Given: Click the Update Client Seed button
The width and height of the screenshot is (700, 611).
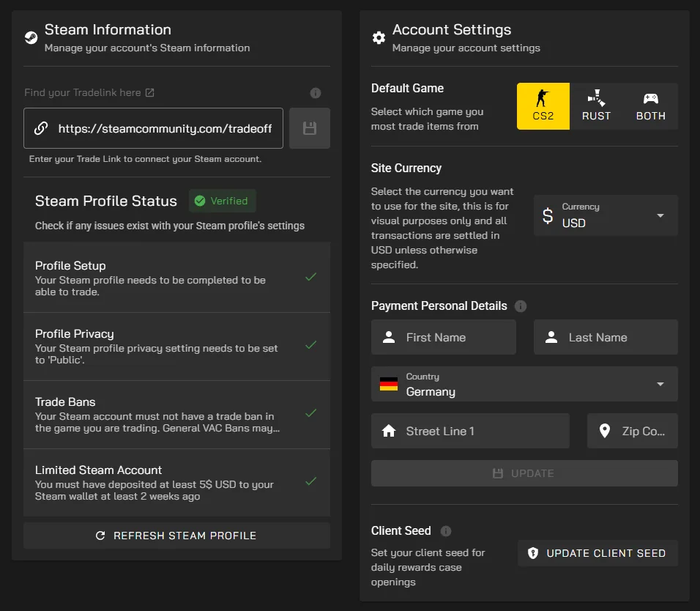Looking at the screenshot, I should [597, 553].
